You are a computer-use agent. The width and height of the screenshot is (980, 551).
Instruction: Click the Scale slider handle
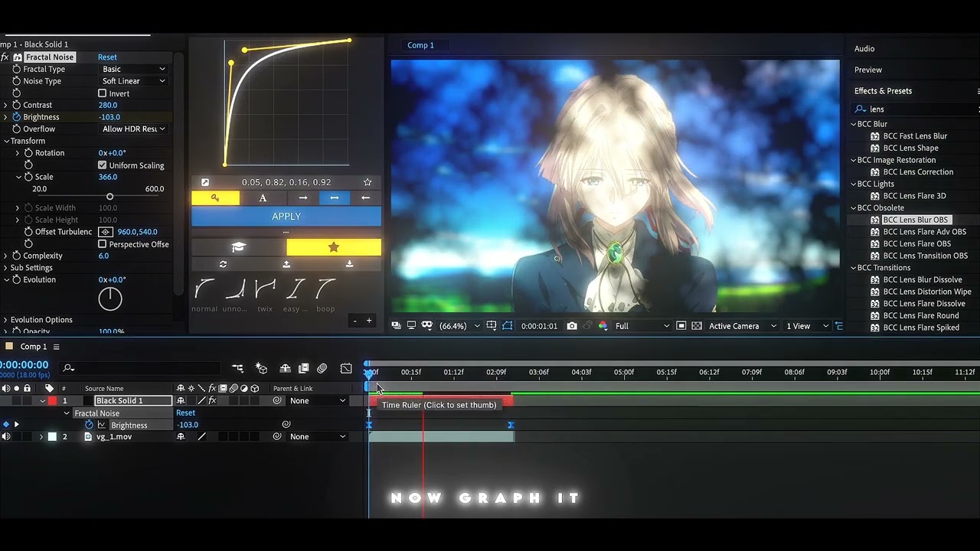coord(109,197)
